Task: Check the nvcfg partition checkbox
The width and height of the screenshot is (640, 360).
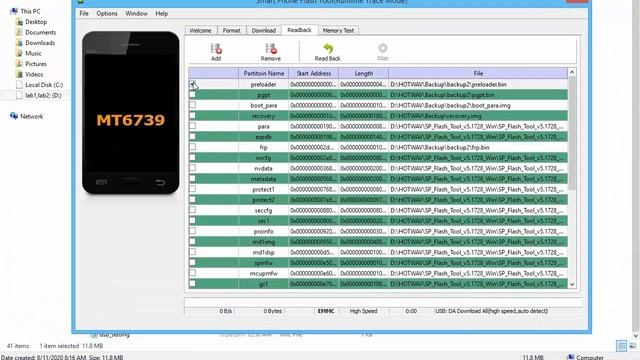Action: click(192, 158)
